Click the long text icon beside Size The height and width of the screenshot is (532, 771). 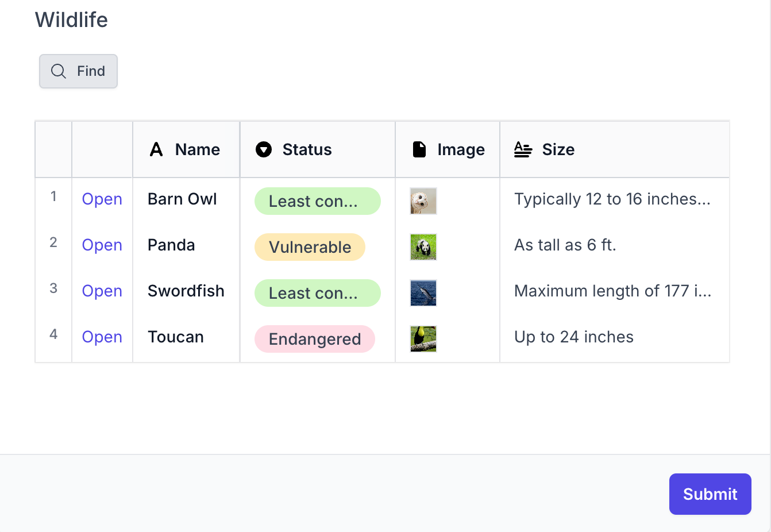point(523,149)
